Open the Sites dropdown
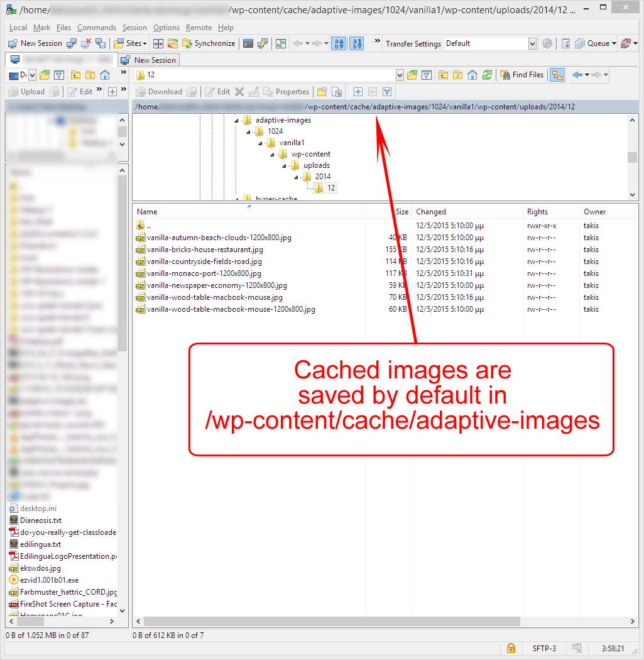 point(130,43)
